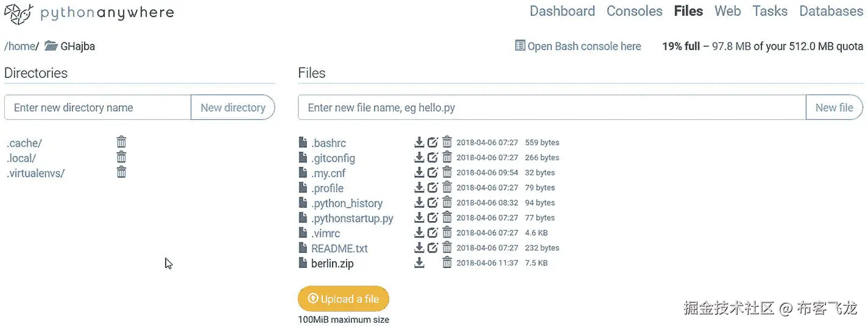The width and height of the screenshot is (868, 327).
Task: Click the New file button
Action: tap(834, 108)
